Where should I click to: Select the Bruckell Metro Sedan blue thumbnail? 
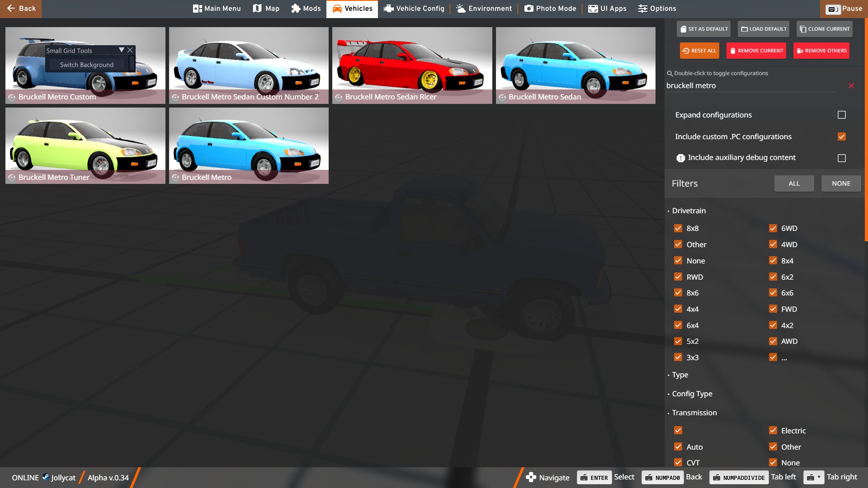[576, 66]
